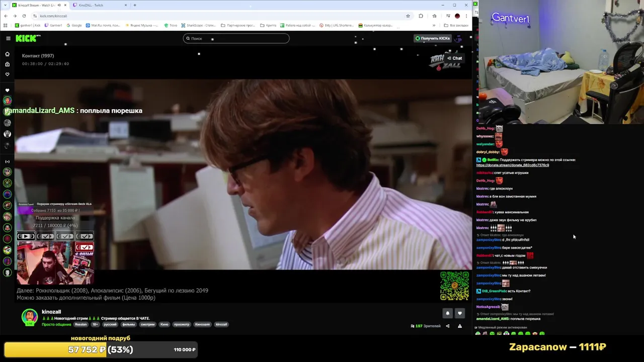Open the Gantver1 Twitch bookmark
The image size is (644, 362).
tap(53, 25)
